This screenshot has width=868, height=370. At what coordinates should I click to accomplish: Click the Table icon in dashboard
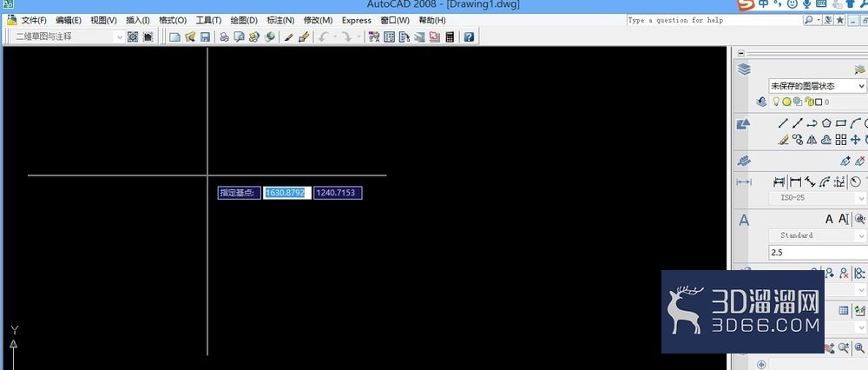coord(844,311)
